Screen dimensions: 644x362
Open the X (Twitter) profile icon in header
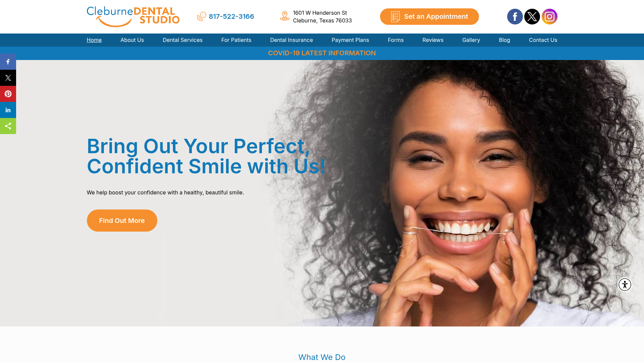point(532,16)
